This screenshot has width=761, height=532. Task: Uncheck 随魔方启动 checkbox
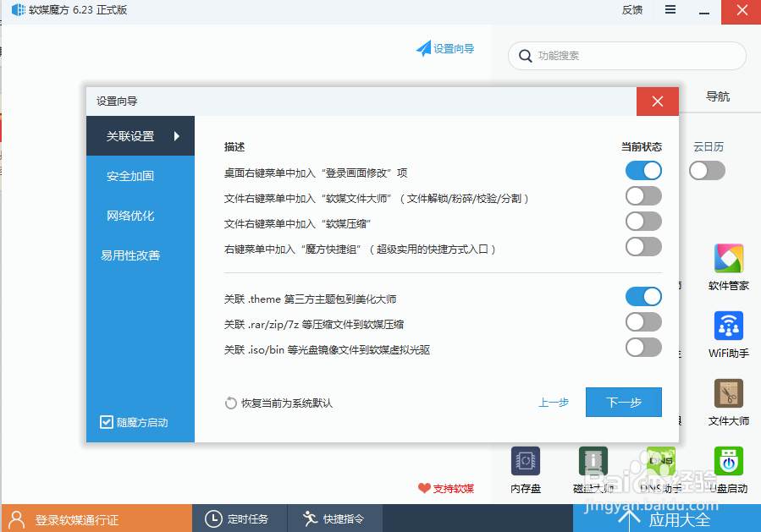[107, 422]
